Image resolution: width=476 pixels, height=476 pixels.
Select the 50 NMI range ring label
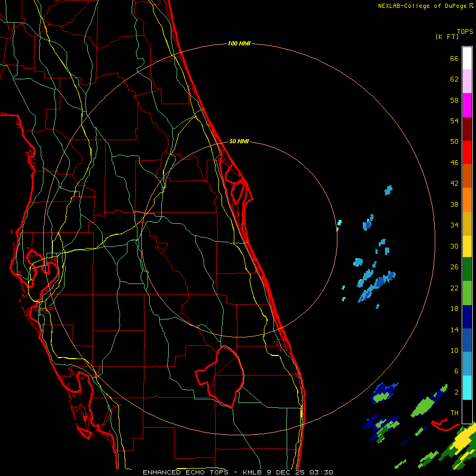[x=239, y=141]
